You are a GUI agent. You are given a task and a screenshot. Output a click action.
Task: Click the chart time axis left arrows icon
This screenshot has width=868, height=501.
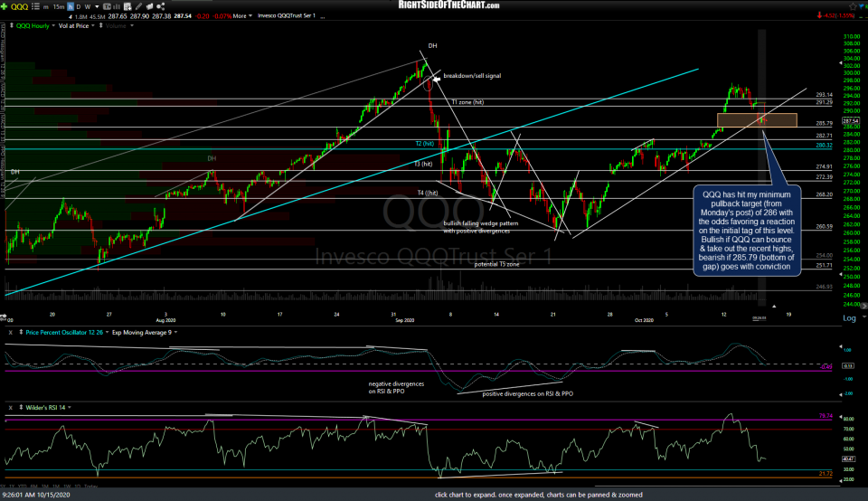(3, 317)
